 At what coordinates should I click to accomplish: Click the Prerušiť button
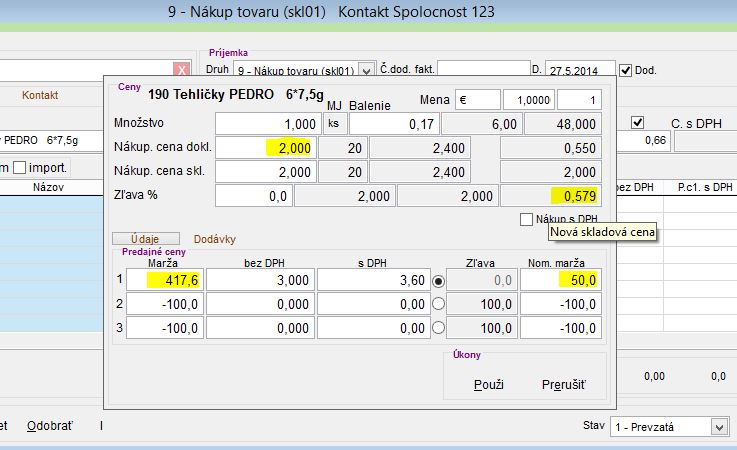tap(563, 385)
